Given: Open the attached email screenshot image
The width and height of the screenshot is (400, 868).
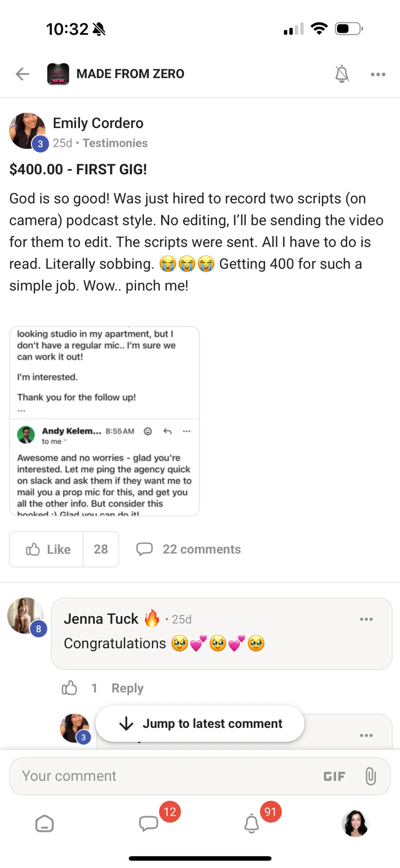Looking at the screenshot, I should point(105,421).
